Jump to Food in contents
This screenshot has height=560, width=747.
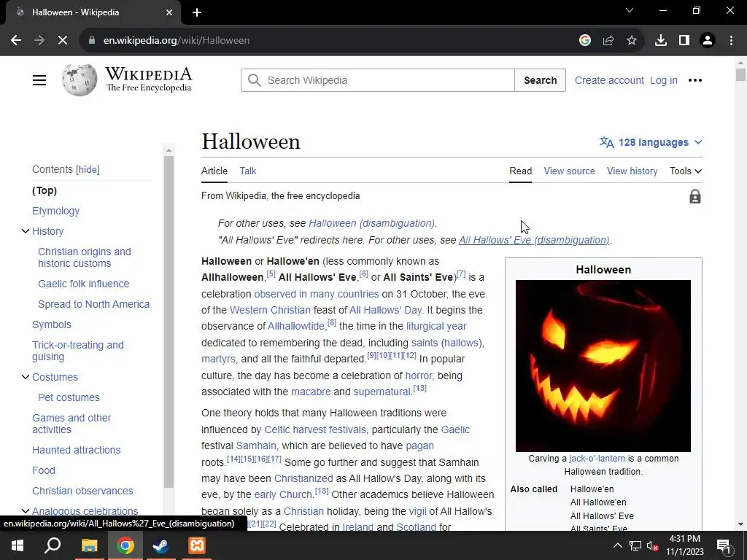click(x=43, y=470)
